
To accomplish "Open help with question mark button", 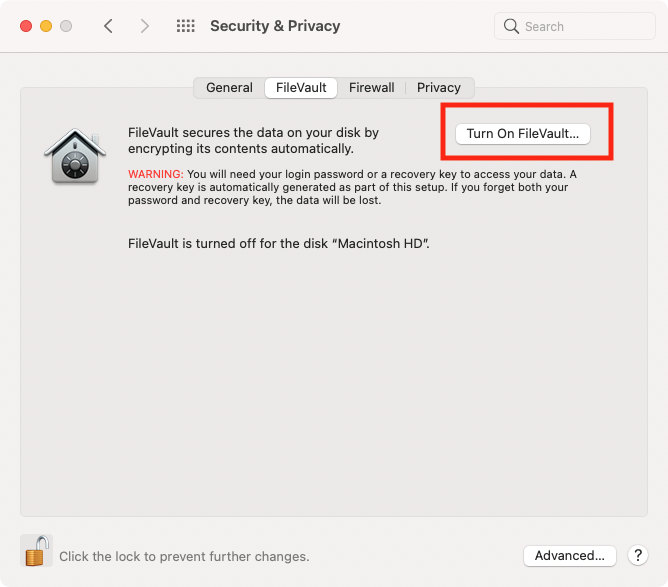I will 638,555.
